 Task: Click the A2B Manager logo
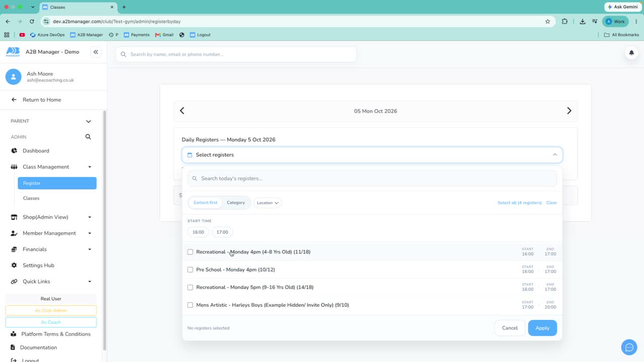13,52
